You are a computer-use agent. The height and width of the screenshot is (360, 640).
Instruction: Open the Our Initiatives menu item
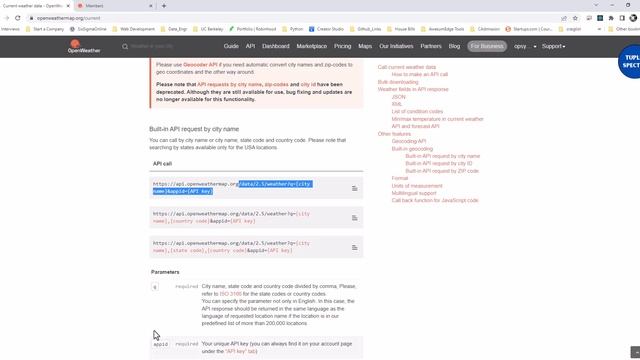tap(396, 47)
